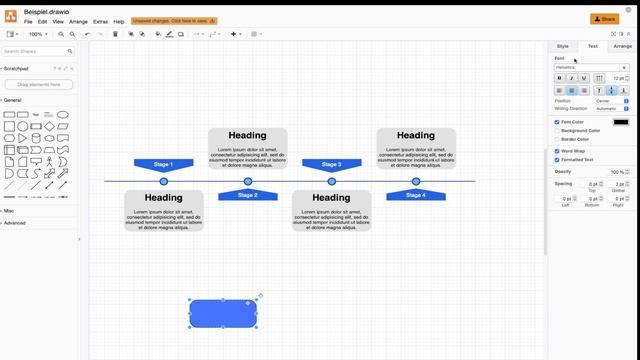
Task: Switch to the Arrange tab
Action: tap(622, 46)
